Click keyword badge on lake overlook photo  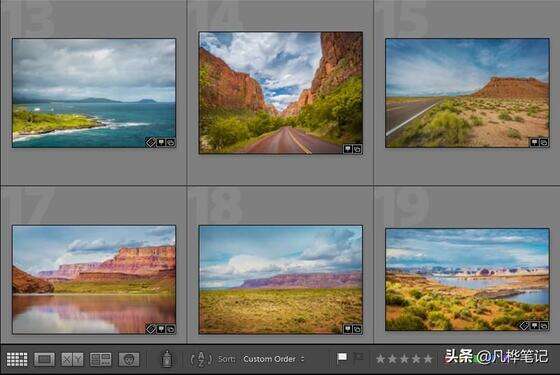(x=524, y=326)
